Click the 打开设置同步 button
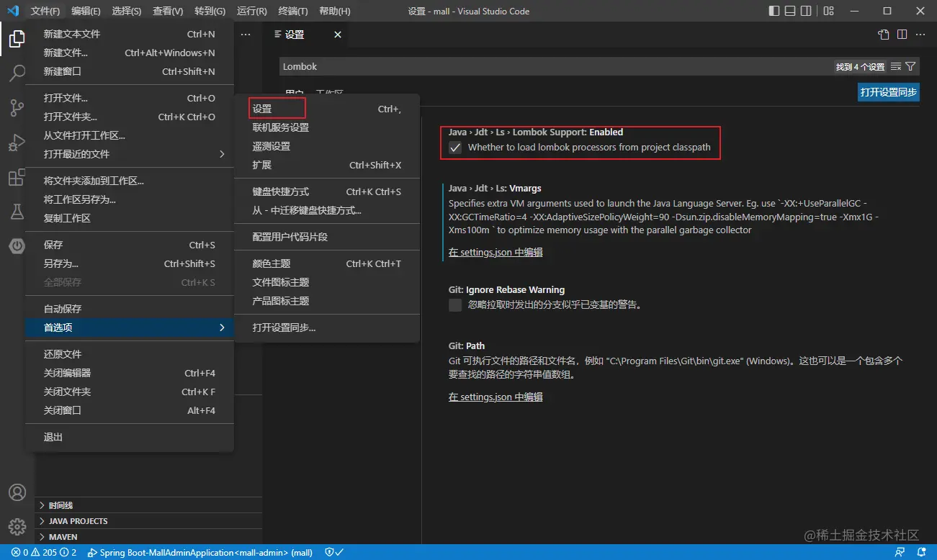This screenshot has width=937, height=560. 889,92
